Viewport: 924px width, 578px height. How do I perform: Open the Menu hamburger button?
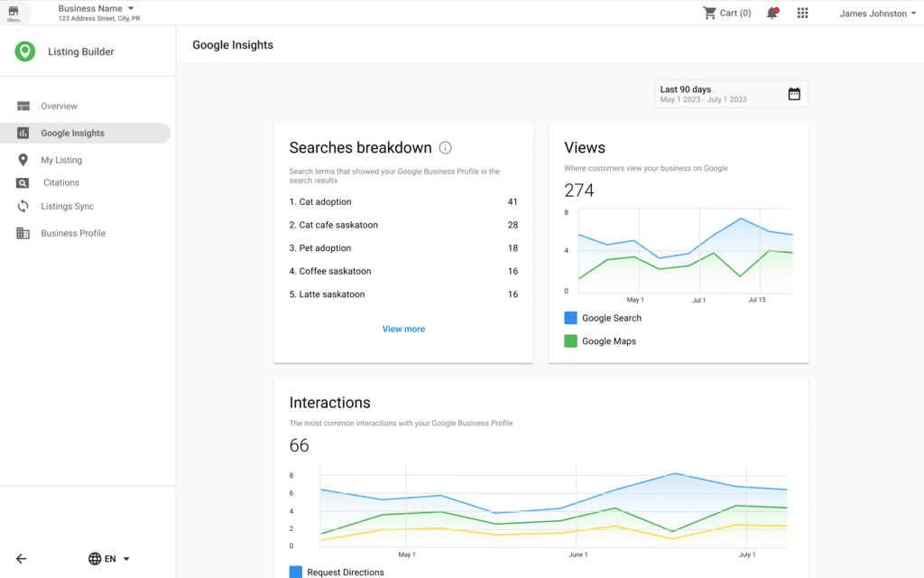tap(13, 13)
